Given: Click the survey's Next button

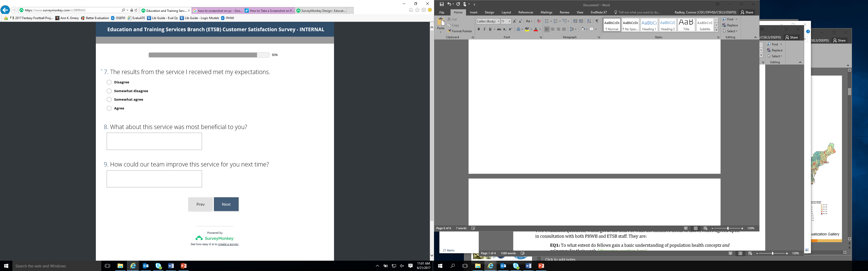Looking at the screenshot, I should [226, 204].
